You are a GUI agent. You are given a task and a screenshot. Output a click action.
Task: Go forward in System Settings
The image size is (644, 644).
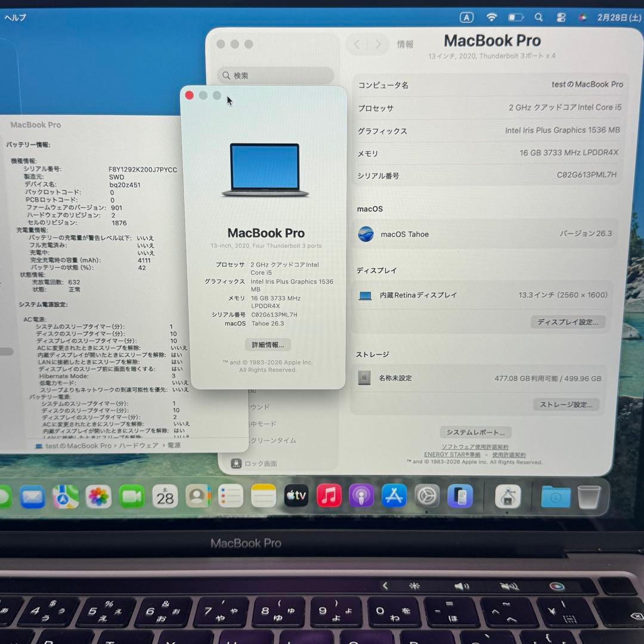[x=378, y=44]
